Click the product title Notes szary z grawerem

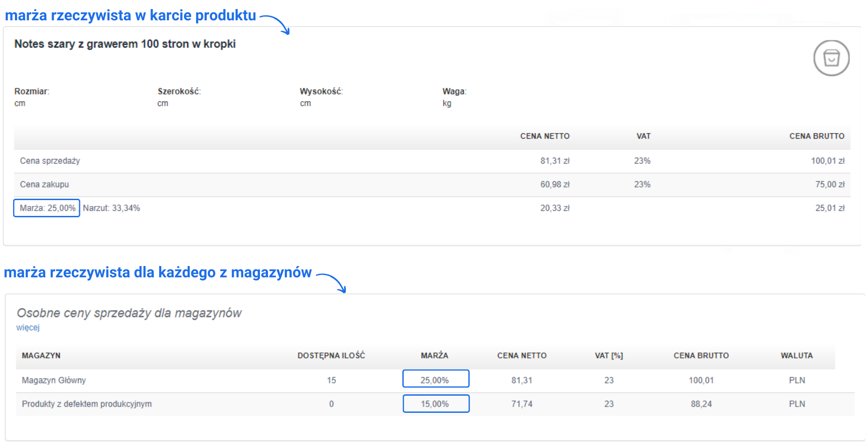click(x=125, y=44)
